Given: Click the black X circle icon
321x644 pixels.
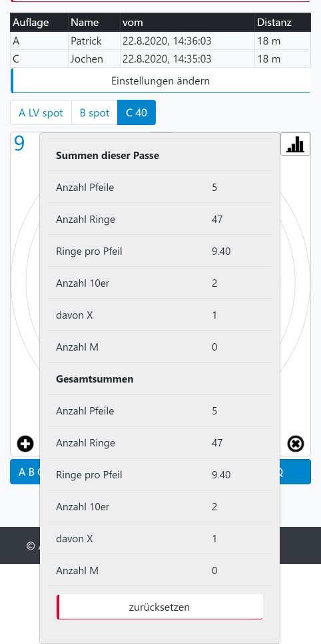Looking at the screenshot, I should [x=296, y=444].
